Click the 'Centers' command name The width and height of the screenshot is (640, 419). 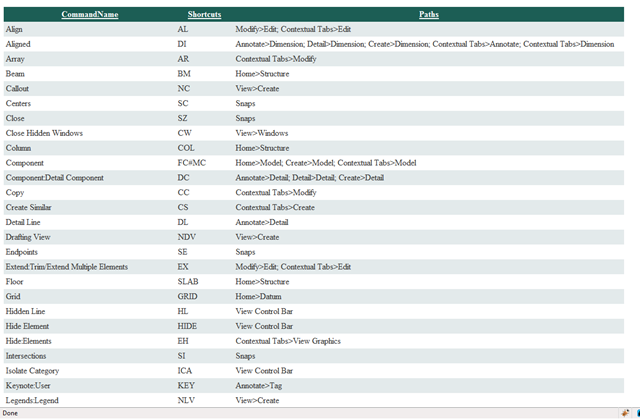pyautogui.click(x=18, y=104)
